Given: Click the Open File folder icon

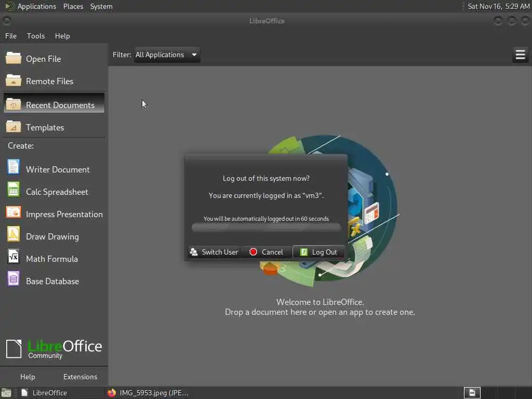Looking at the screenshot, I should [x=13, y=58].
